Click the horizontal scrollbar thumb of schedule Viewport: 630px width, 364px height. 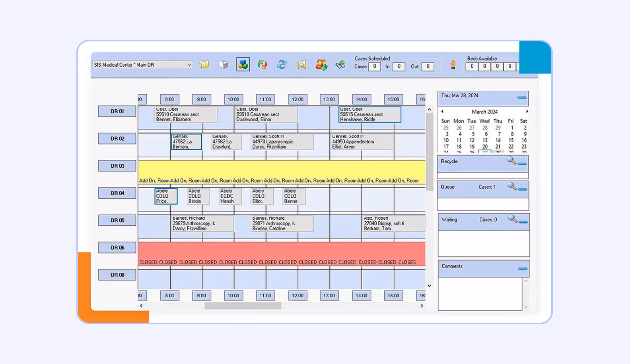tap(243, 306)
